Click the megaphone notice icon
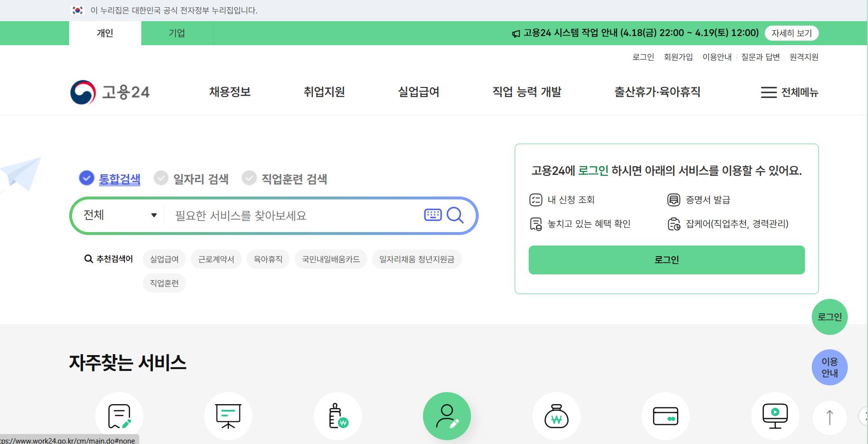The image size is (868, 444). [x=516, y=34]
